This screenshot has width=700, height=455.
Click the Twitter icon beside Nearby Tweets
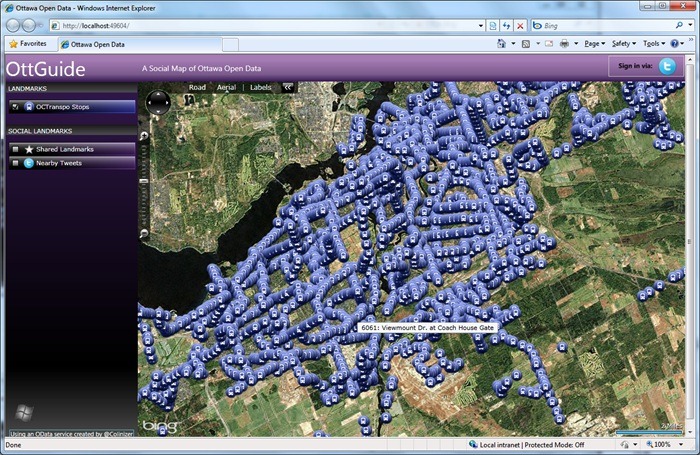[29, 163]
